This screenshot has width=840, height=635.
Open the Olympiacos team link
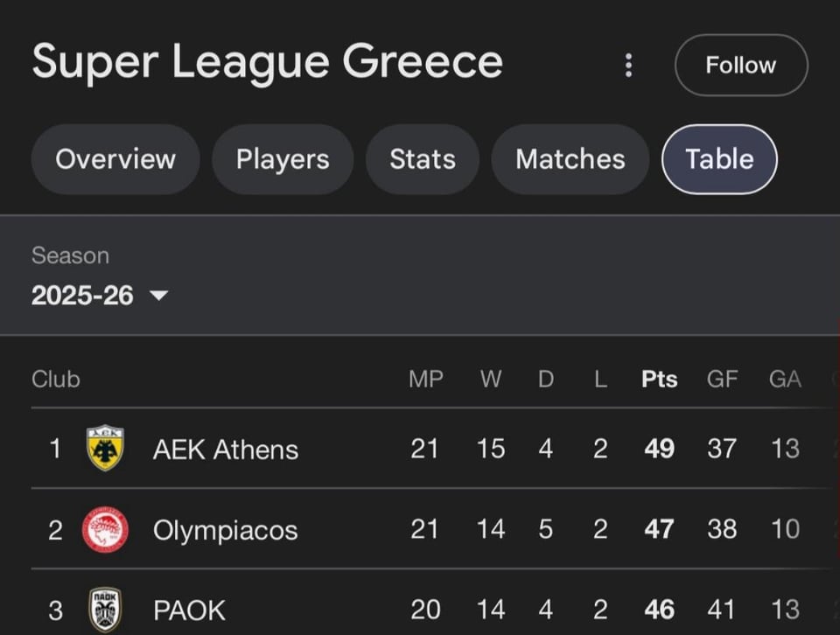[225, 530]
